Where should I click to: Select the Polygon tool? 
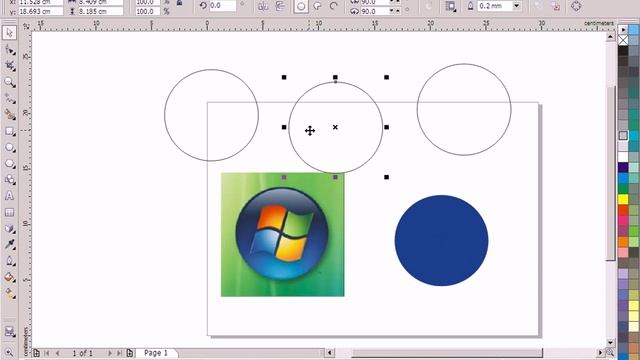click(x=9, y=164)
